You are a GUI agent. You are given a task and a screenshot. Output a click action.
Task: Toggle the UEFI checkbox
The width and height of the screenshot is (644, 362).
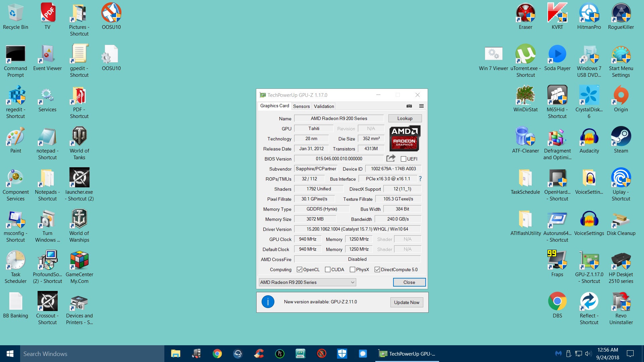[403, 159]
